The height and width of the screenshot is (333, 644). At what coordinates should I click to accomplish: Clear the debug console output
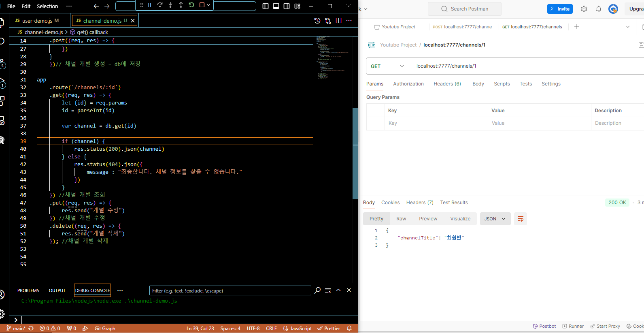[328, 290]
